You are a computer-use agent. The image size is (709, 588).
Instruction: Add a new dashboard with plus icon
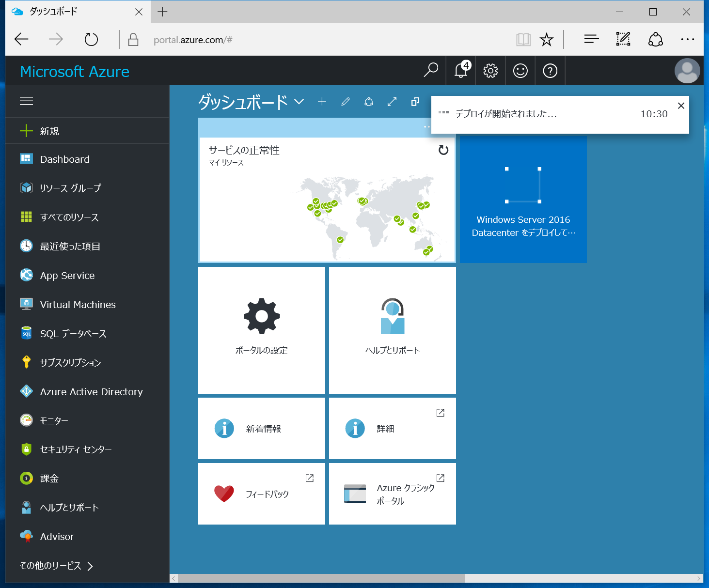pyautogui.click(x=322, y=101)
